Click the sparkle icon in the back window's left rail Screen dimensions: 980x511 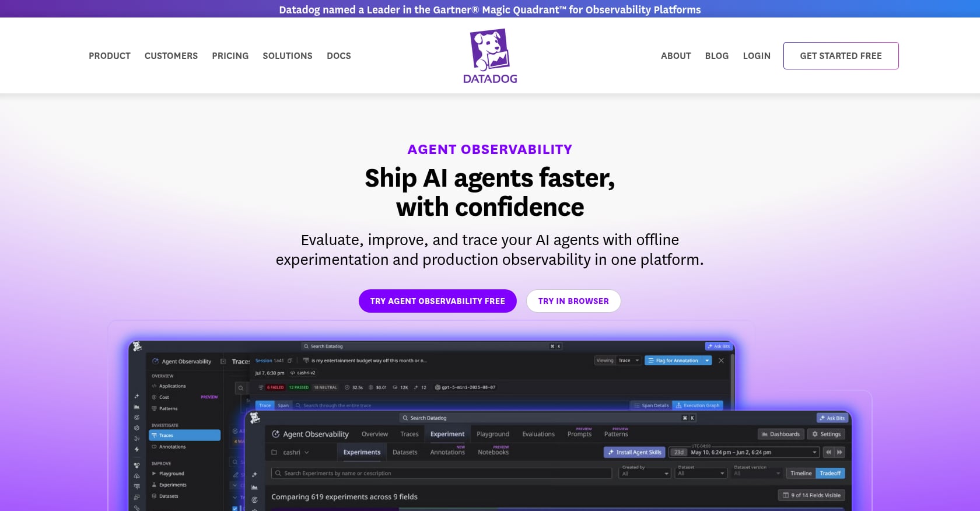[x=136, y=396]
